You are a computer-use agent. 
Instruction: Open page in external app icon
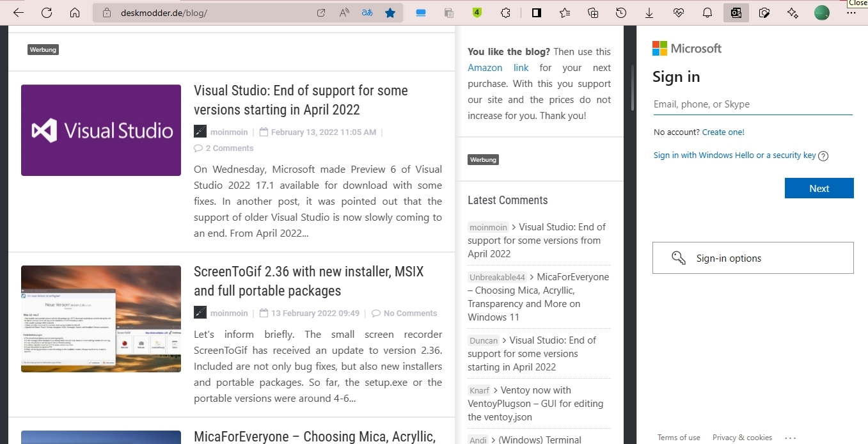click(x=321, y=13)
